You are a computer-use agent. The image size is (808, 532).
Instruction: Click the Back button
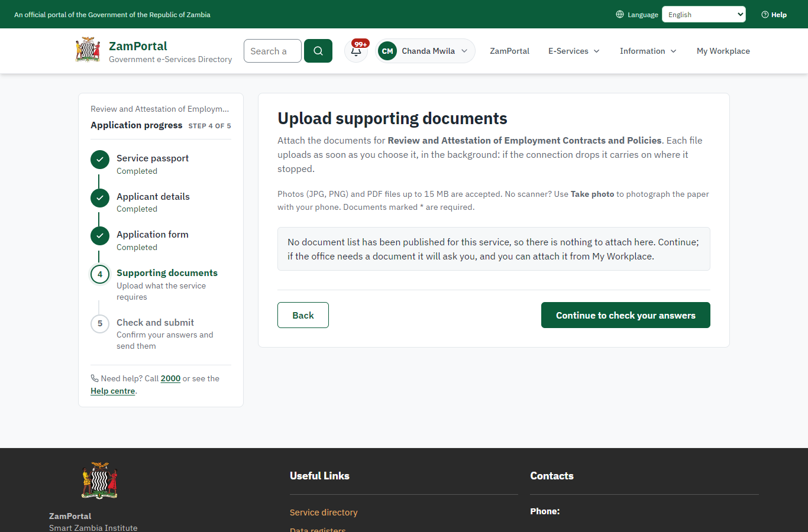(x=303, y=315)
